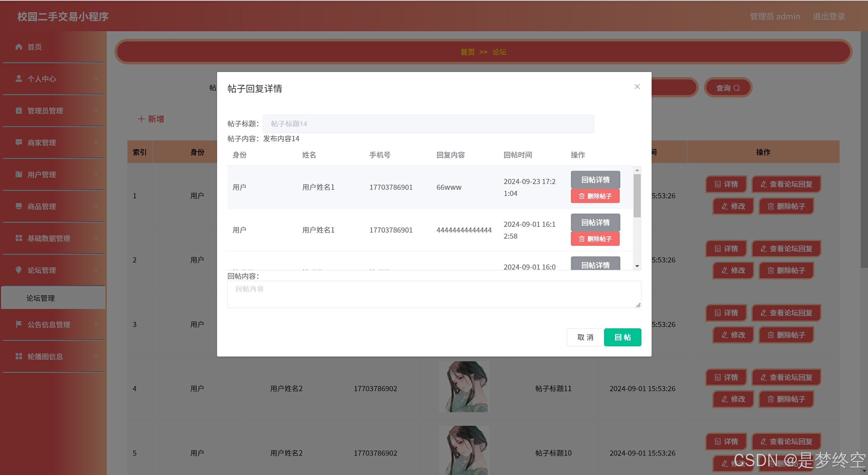Screen dimensions: 868x475
Task: Click the person icon for 个人中心
Action: click(19, 78)
